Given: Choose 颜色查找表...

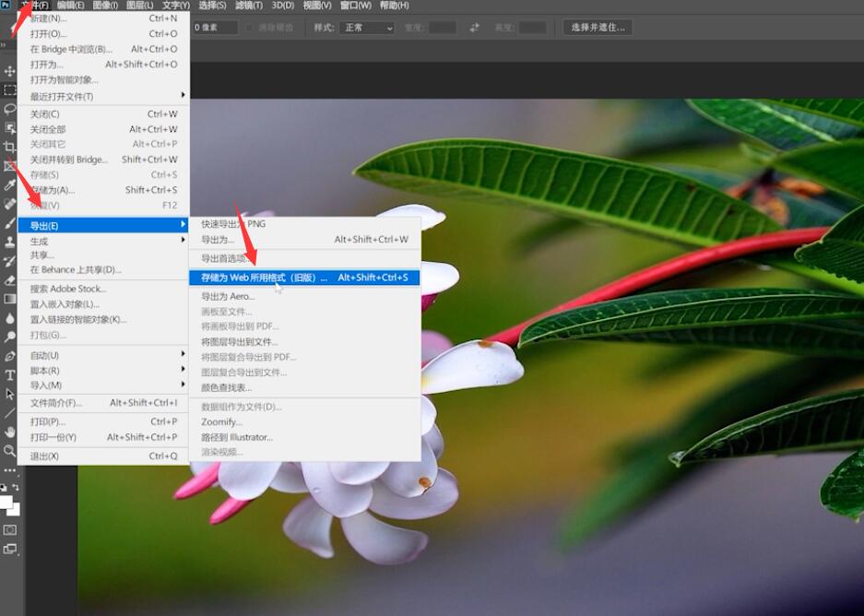Looking at the screenshot, I should click(304, 387).
